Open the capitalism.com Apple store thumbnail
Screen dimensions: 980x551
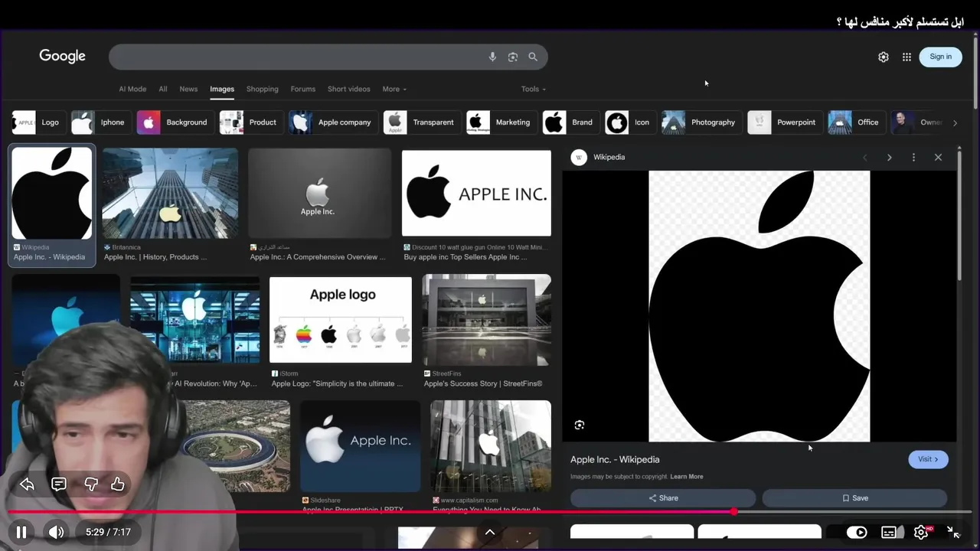pos(491,446)
